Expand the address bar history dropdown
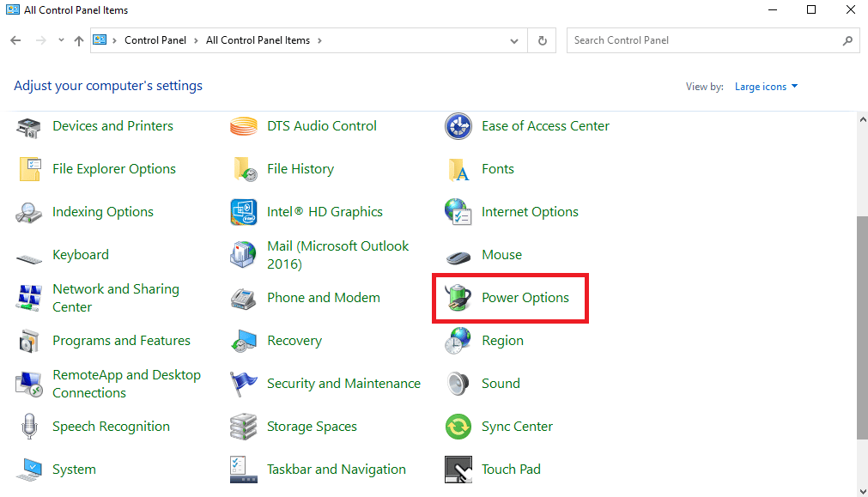Screen dimensions: 868x497 tap(514, 41)
